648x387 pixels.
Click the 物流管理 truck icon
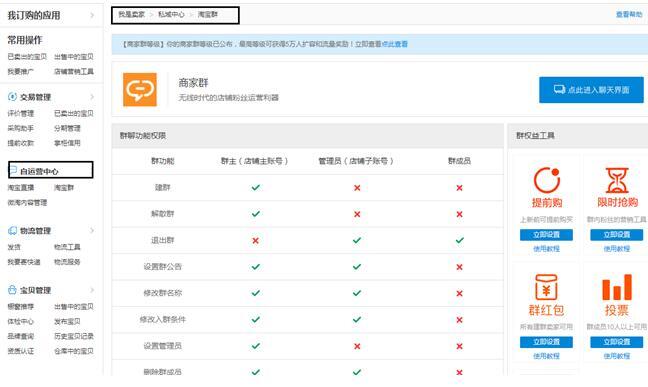(x=12, y=230)
